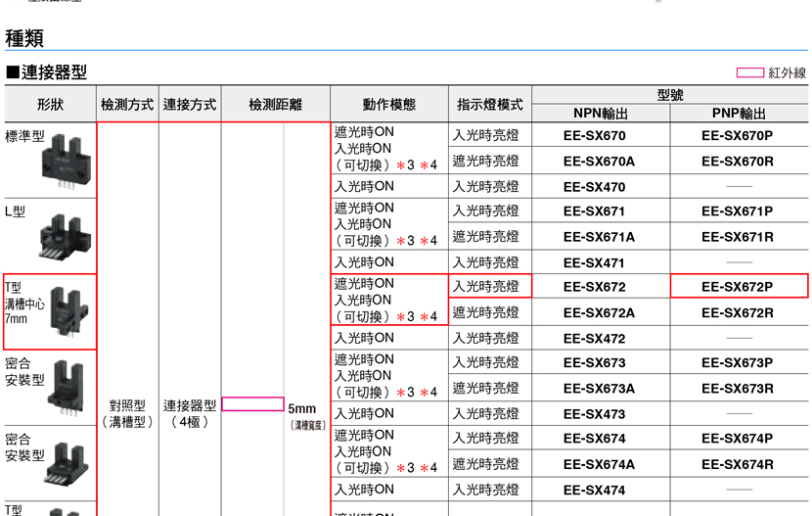Click the EE-SX472 model number
The image size is (812, 516).
pyautogui.click(x=595, y=339)
